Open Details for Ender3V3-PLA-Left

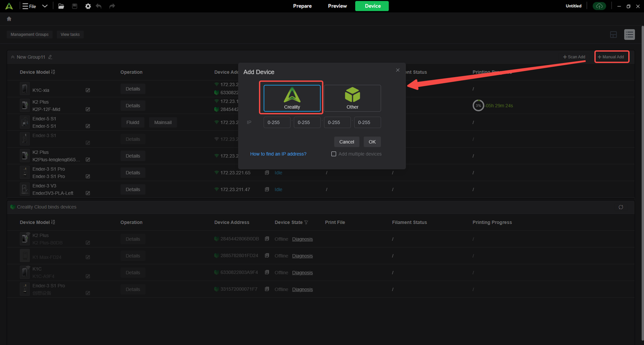click(133, 190)
